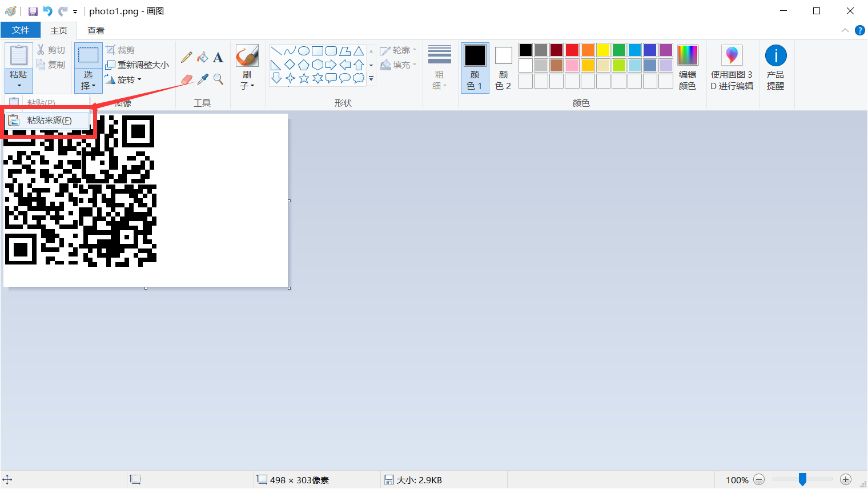The width and height of the screenshot is (868, 489).
Task: Open Edit with Paint 3D (使用画图3D进行编辑)
Action: [732, 67]
